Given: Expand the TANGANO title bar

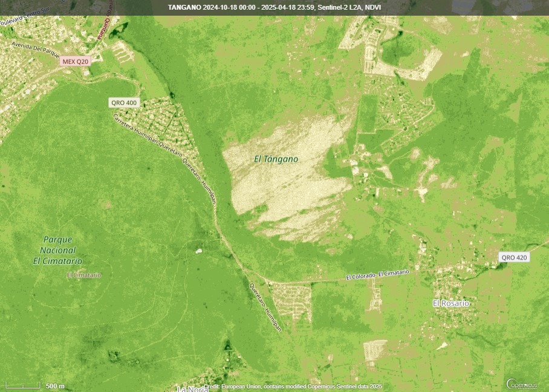Looking at the screenshot, I should coord(183,7).
